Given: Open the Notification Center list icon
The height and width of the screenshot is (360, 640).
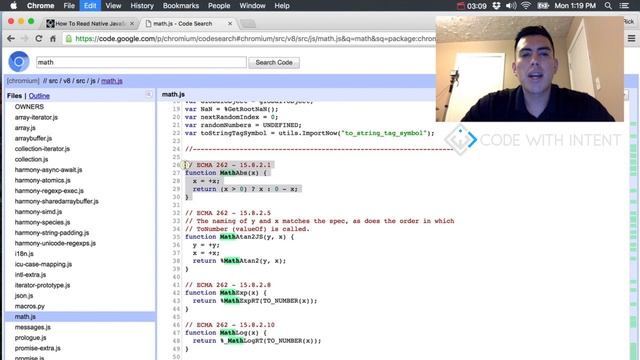Looking at the screenshot, I should pos(624,6).
